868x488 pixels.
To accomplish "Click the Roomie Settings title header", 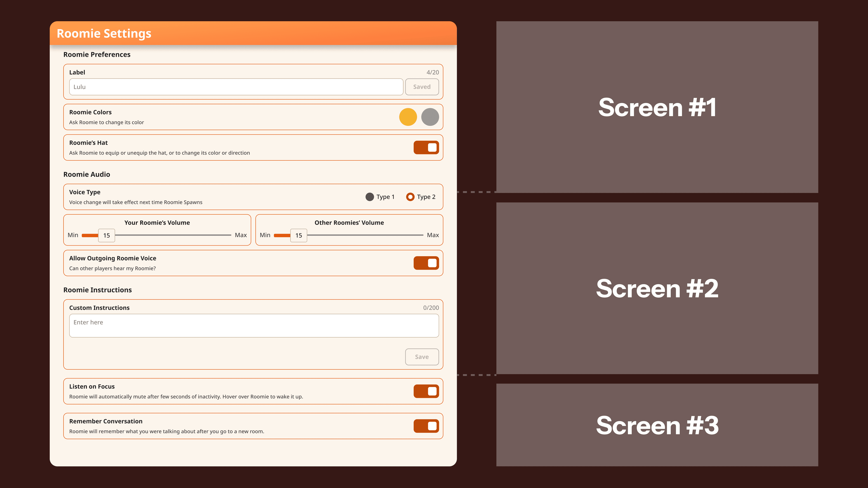I will [x=104, y=33].
